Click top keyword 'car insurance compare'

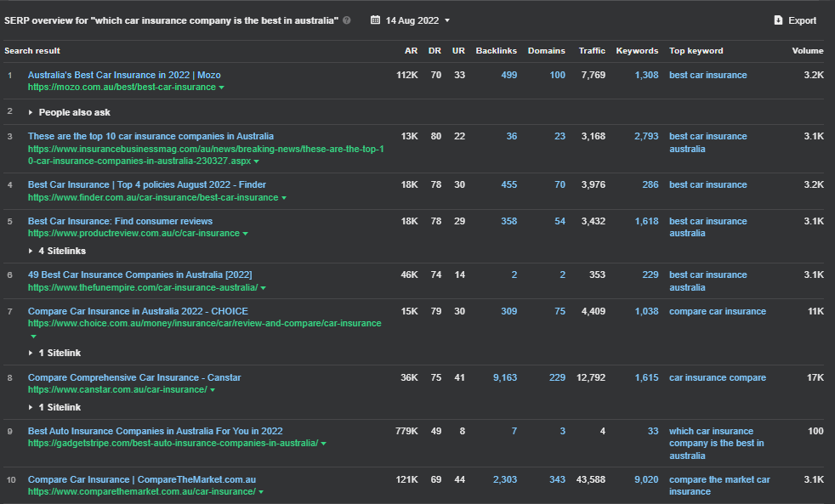[x=718, y=377]
